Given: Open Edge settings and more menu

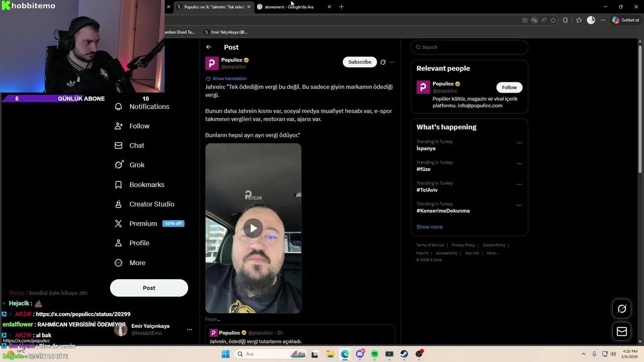Looking at the screenshot, I should point(603,20).
